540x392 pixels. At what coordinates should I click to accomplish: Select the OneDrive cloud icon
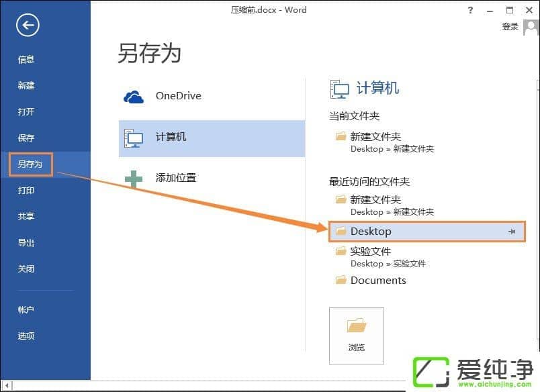coord(134,96)
